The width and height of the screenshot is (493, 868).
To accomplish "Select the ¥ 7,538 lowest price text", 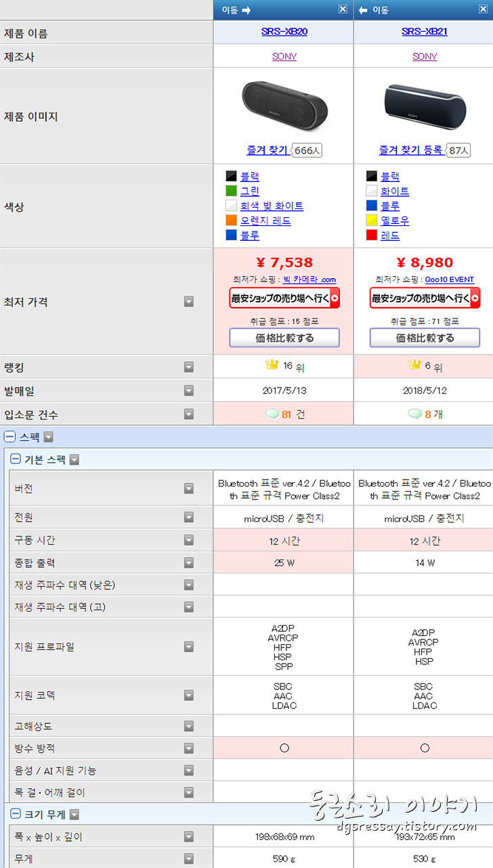I will point(284,262).
